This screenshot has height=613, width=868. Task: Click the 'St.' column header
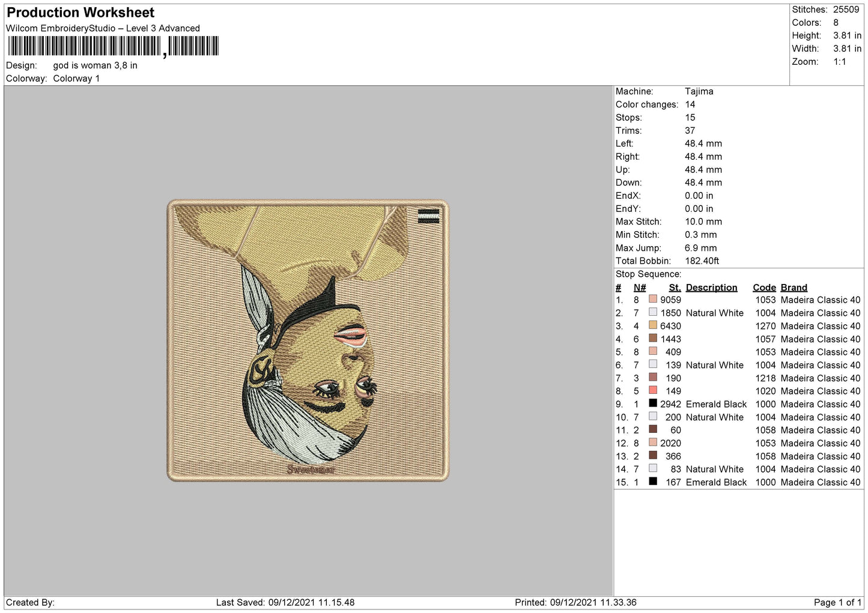point(675,288)
